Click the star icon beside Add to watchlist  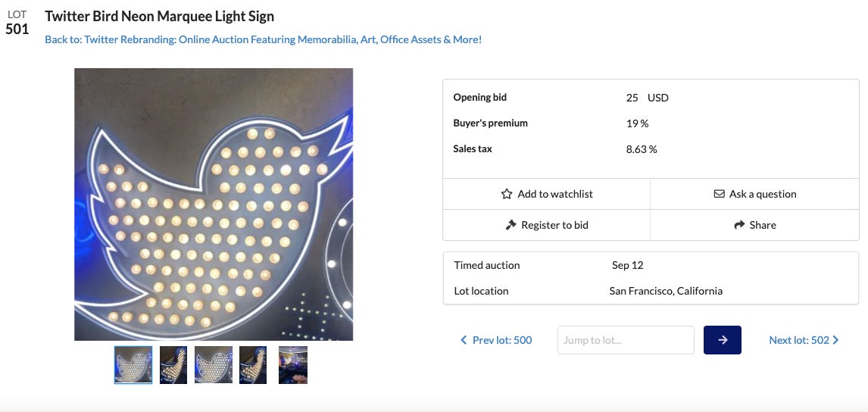point(507,194)
